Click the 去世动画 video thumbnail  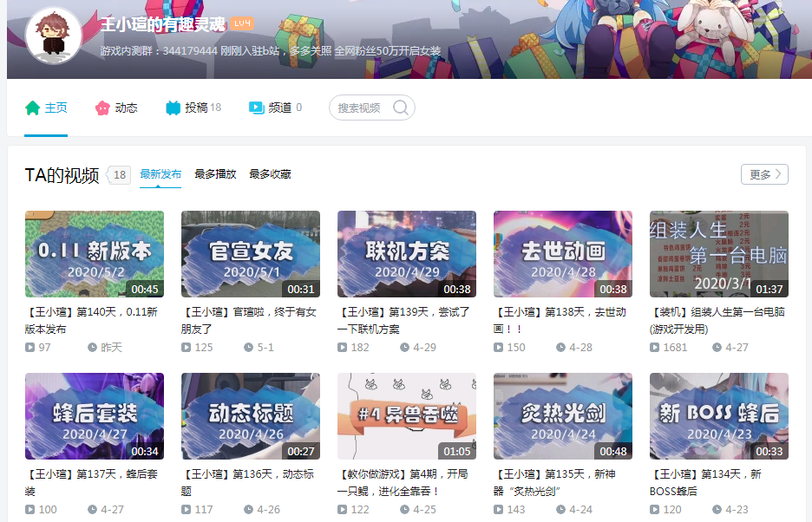[x=562, y=250]
